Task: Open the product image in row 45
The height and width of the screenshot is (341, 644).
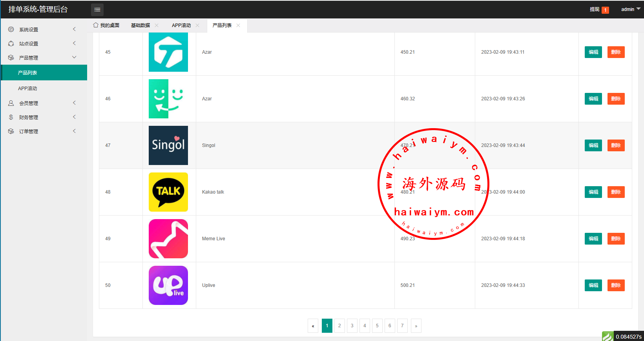Action: [x=168, y=52]
